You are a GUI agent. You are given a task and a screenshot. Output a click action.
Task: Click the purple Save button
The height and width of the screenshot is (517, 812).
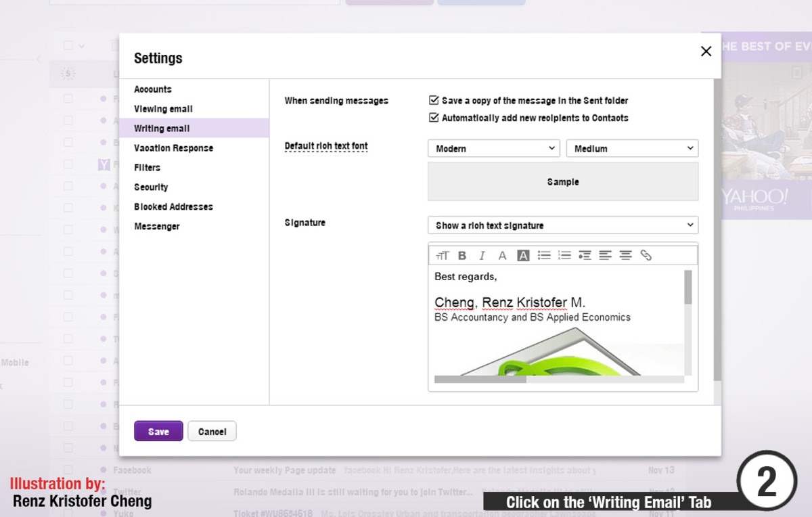tap(158, 432)
